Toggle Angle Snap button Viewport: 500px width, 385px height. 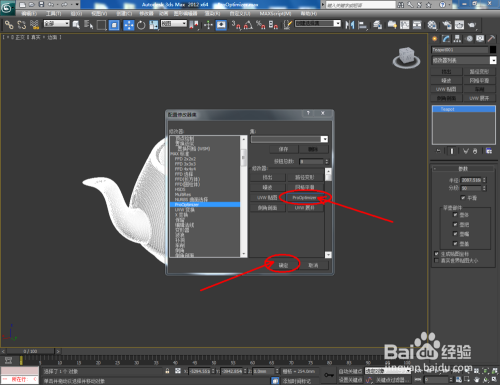pos(248,25)
